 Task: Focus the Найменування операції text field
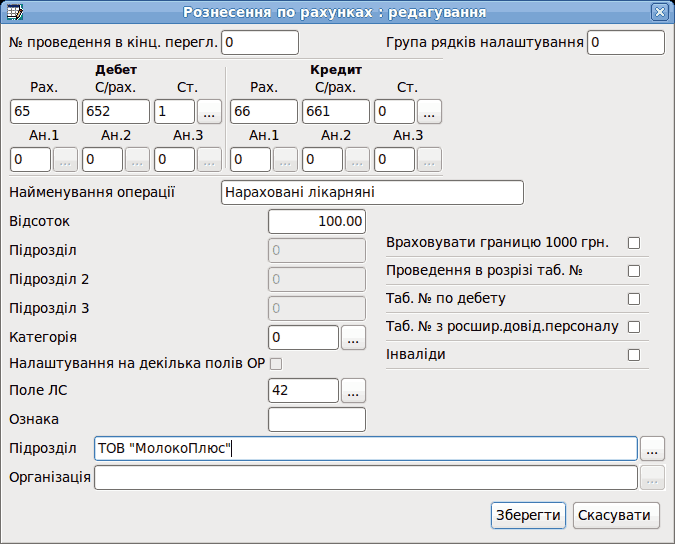click(x=372, y=192)
